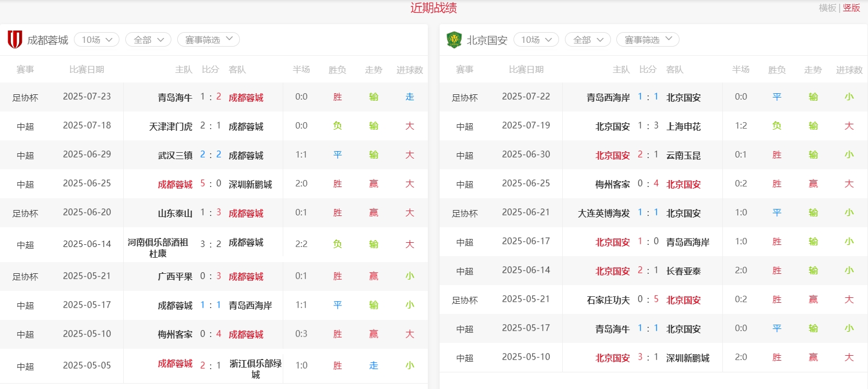Screen dimensions: 868x389
Task: Switch to 横板 layout view
Action: pos(827,8)
